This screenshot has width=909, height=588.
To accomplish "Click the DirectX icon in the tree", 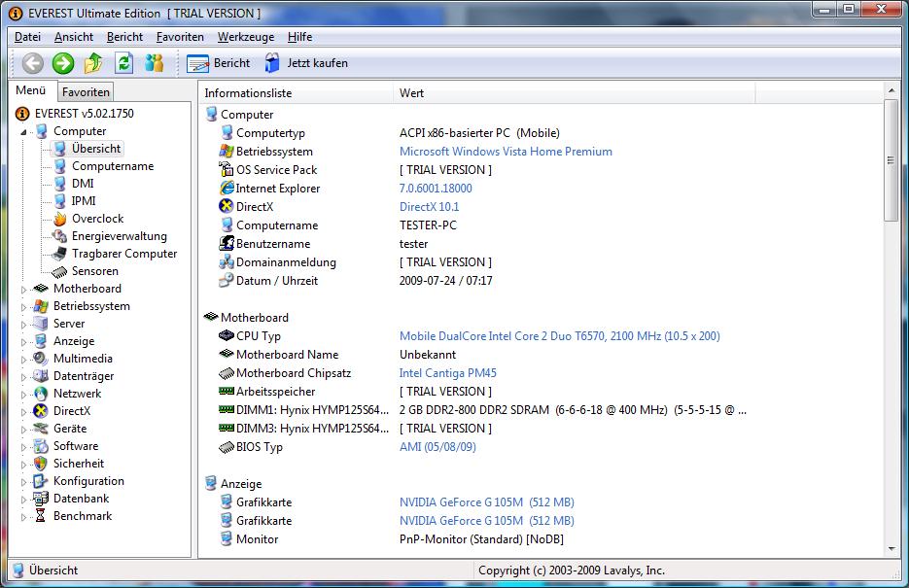I will click(41, 411).
